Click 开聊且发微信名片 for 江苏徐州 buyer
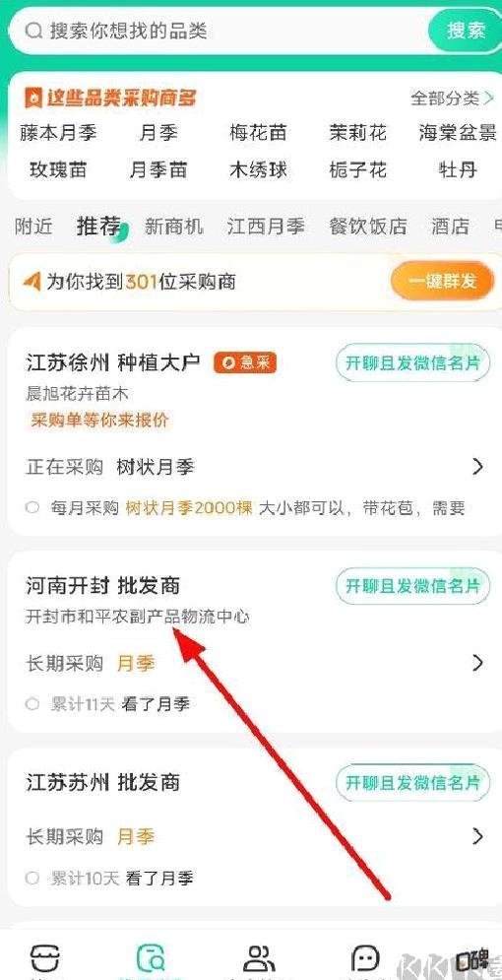Screen dimensions: 502x980 coord(412,363)
